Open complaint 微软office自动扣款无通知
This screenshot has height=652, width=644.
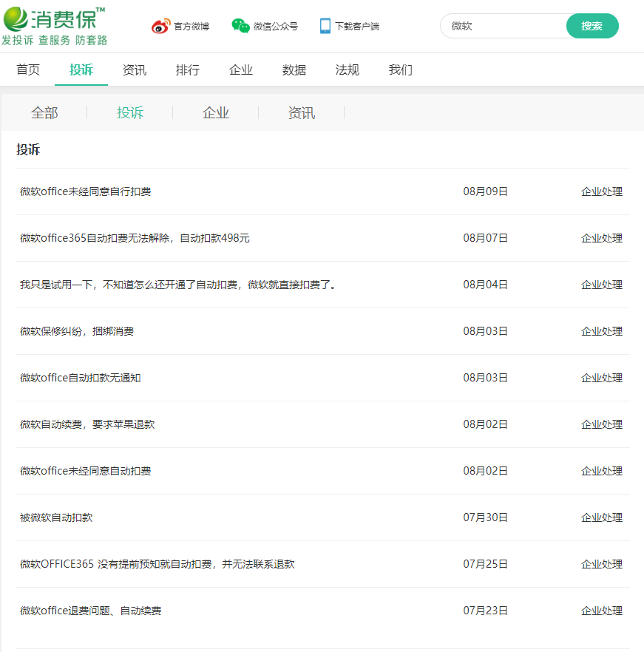tap(81, 378)
